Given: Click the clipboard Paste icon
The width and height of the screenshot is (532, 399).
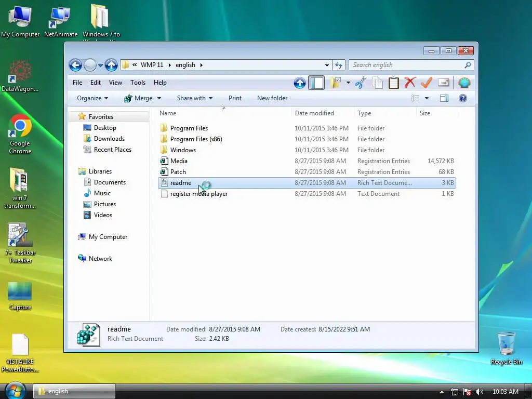Looking at the screenshot, I should [394, 83].
